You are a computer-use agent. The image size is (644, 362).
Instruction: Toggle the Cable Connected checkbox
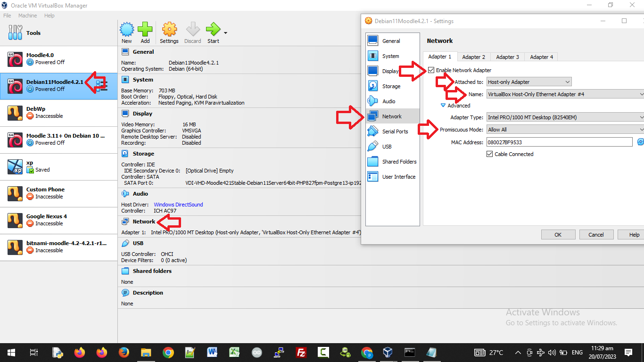(489, 154)
